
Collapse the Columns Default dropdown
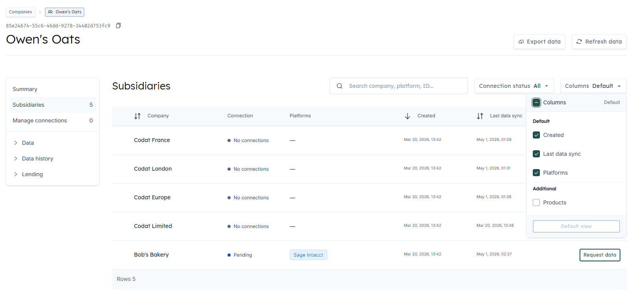coord(593,86)
